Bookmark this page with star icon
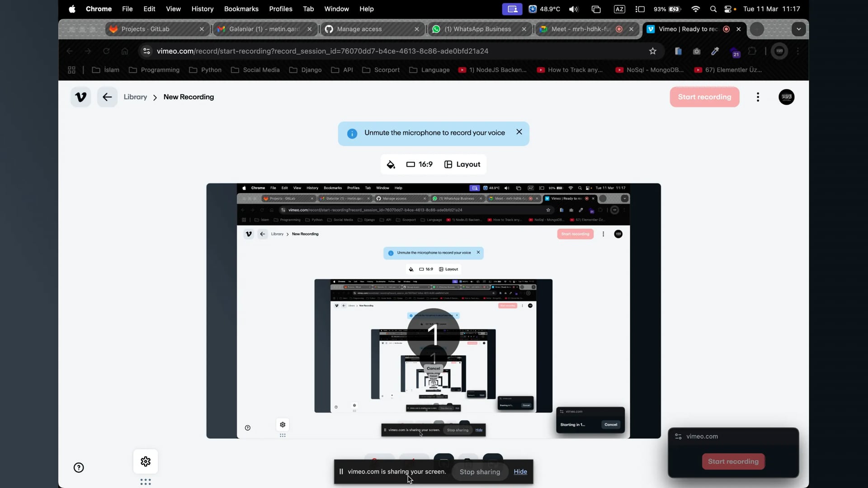 652,51
